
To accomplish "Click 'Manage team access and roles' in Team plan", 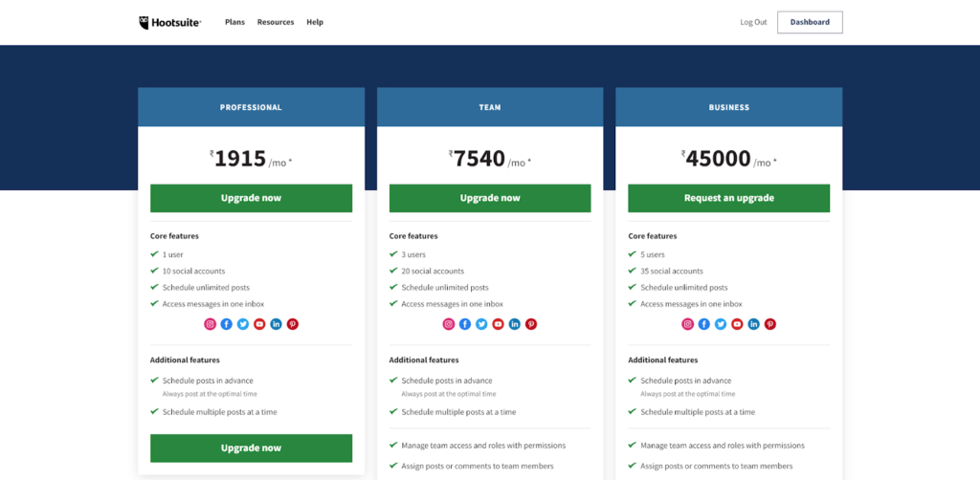I will coord(483,446).
